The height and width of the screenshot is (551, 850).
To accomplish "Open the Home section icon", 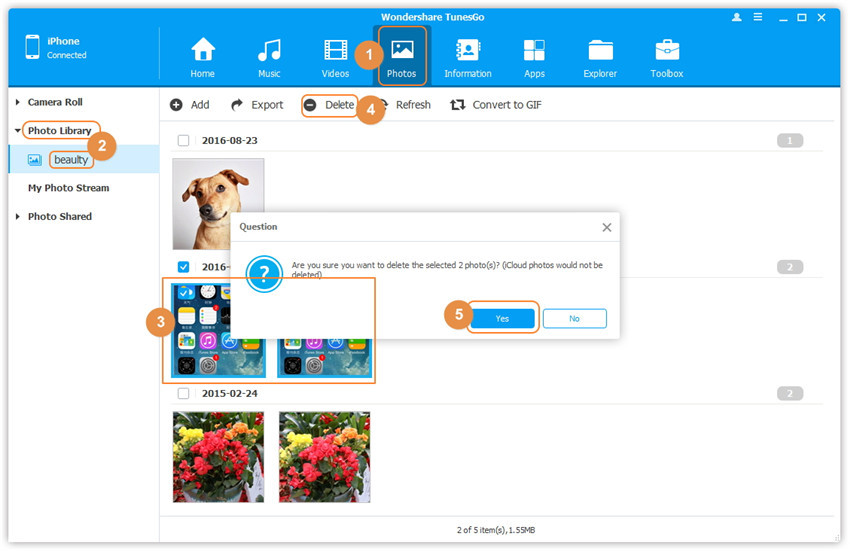I will [x=203, y=50].
